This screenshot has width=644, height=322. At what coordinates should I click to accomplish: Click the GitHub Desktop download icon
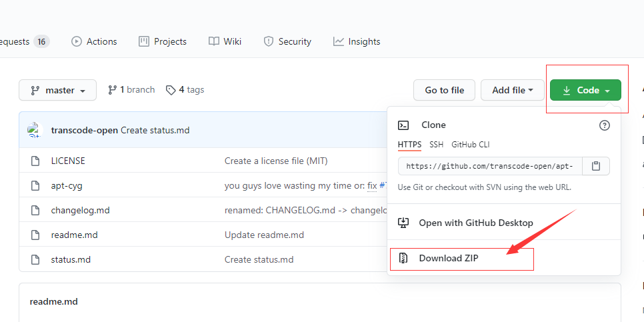coord(403,223)
